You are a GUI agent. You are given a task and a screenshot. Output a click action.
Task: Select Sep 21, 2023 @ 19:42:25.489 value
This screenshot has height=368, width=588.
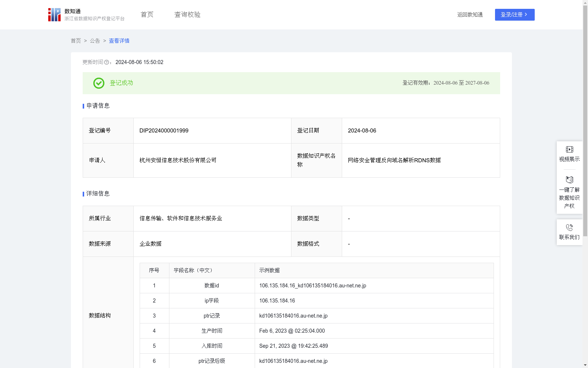tap(294, 346)
